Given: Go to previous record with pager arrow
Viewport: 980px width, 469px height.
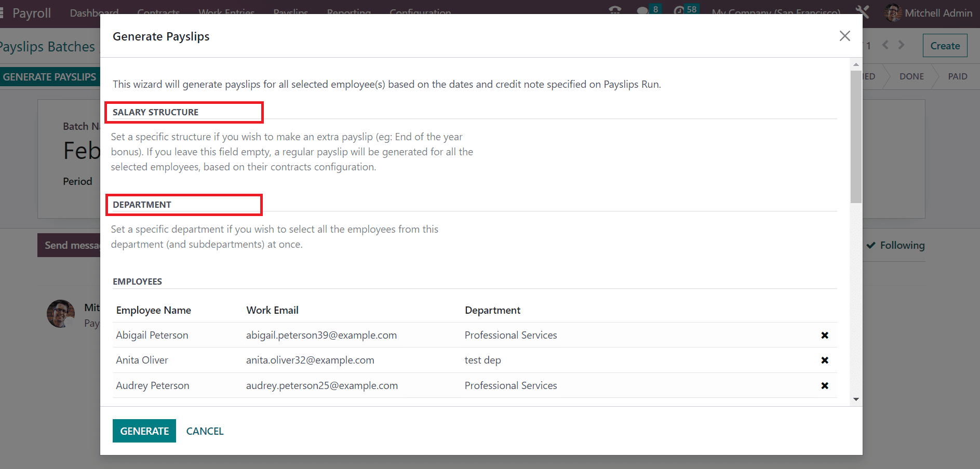Looking at the screenshot, I should click(x=885, y=45).
